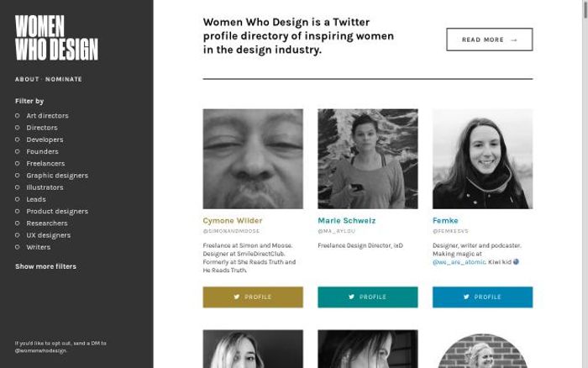588x368 pixels.
Task: Click Twitter bird icon on Cymone Wilder's Profile button
Action: click(x=237, y=297)
